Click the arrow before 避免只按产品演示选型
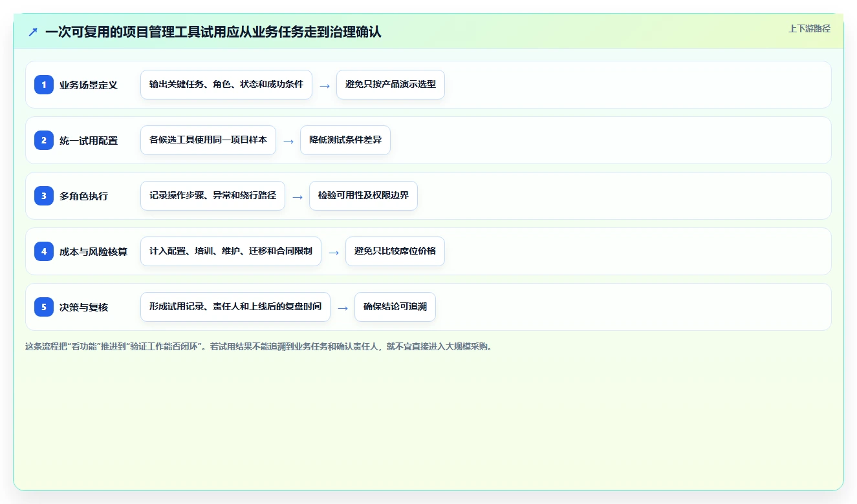Viewport: 857px width, 504px height. (x=325, y=85)
